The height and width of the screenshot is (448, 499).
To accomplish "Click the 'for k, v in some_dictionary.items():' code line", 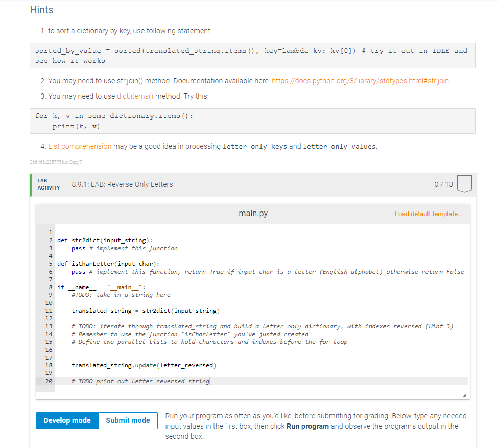I will 114,116.
